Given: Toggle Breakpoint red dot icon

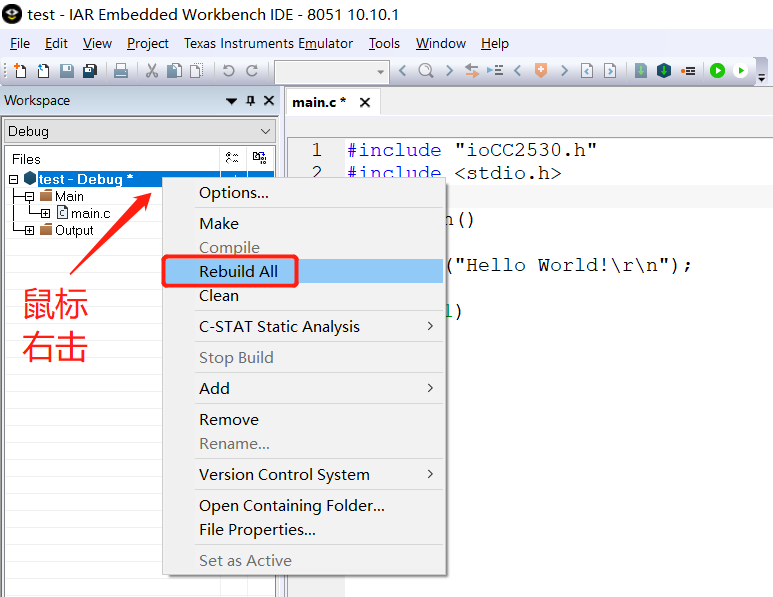Looking at the screenshot, I should pos(688,71).
